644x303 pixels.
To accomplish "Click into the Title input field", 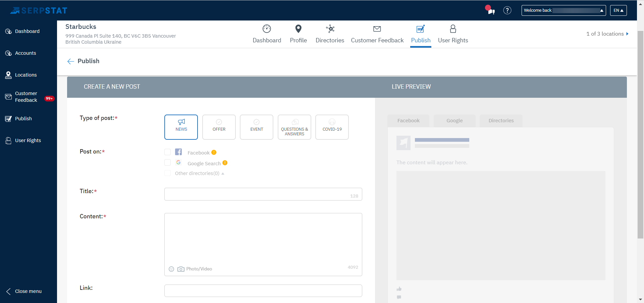I will click(x=263, y=194).
